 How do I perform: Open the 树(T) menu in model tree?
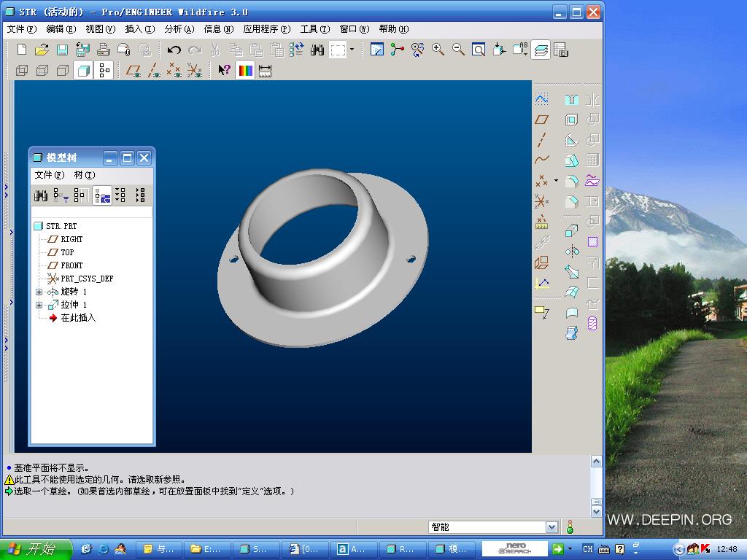click(85, 175)
